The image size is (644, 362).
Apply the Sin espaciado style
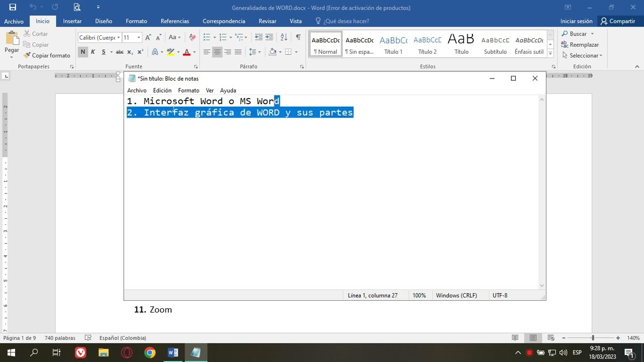(x=359, y=45)
